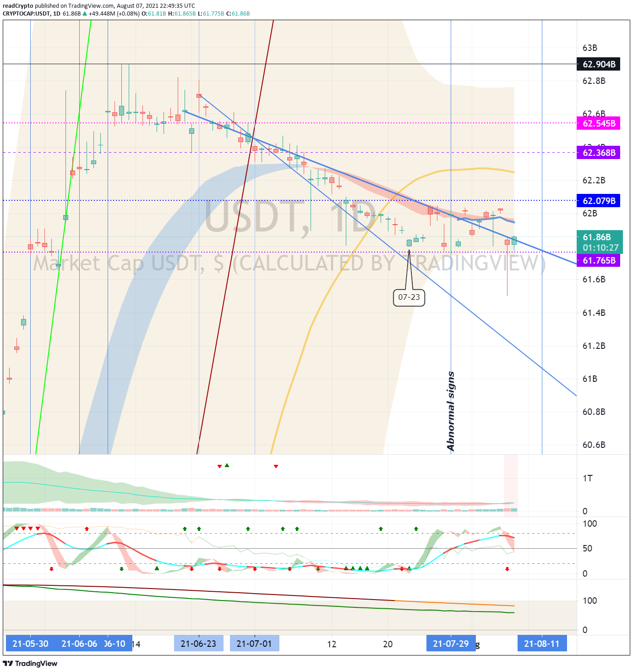Click the 12 label on time axis
Image resolution: width=633 pixels, height=672 pixels.
click(x=332, y=644)
